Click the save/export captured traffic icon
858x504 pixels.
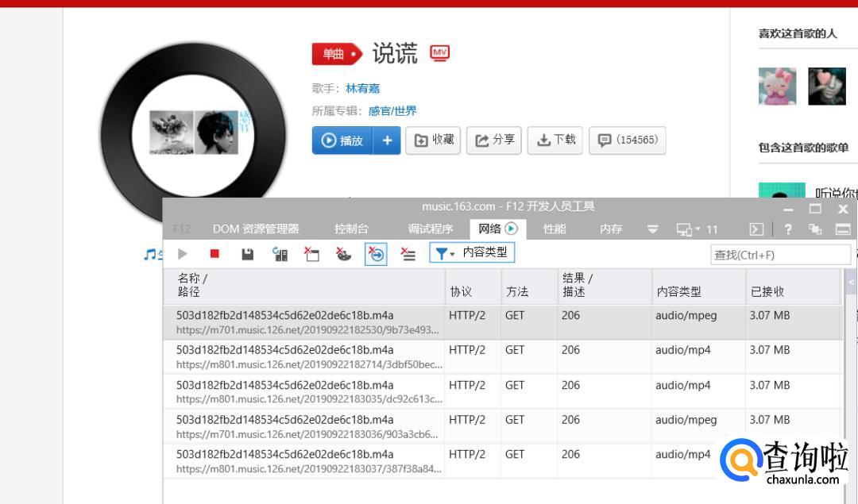point(248,254)
